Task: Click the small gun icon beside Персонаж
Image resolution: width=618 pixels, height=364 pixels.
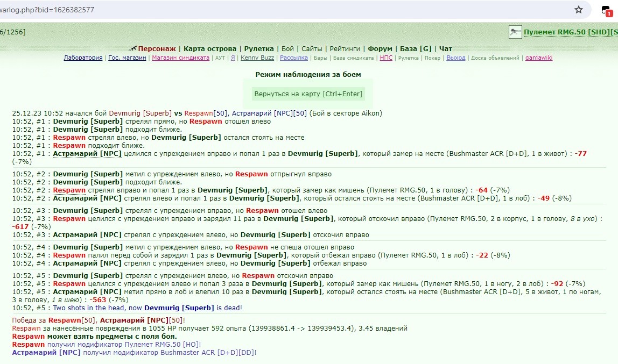Action: click(x=133, y=48)
